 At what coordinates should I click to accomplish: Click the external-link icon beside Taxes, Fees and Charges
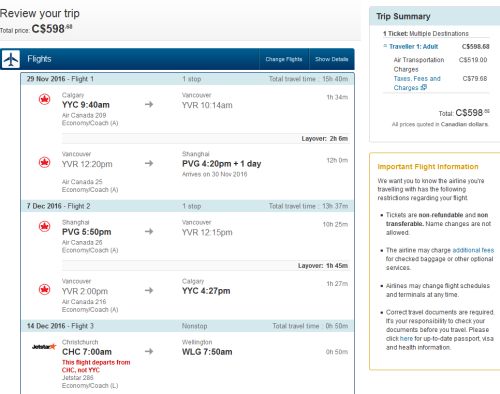pyautogui.click(x=424, y=87)
